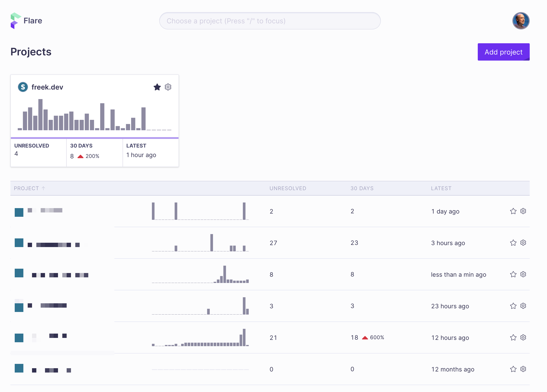Screen dimensions: 547x392
Task: Click the Flare logo icon
Action: click(16, 21)
